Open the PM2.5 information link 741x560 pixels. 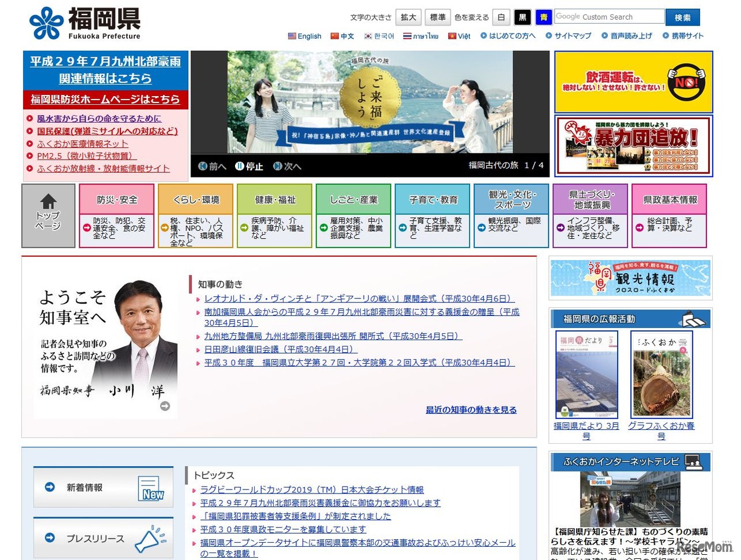coord(82,155)
